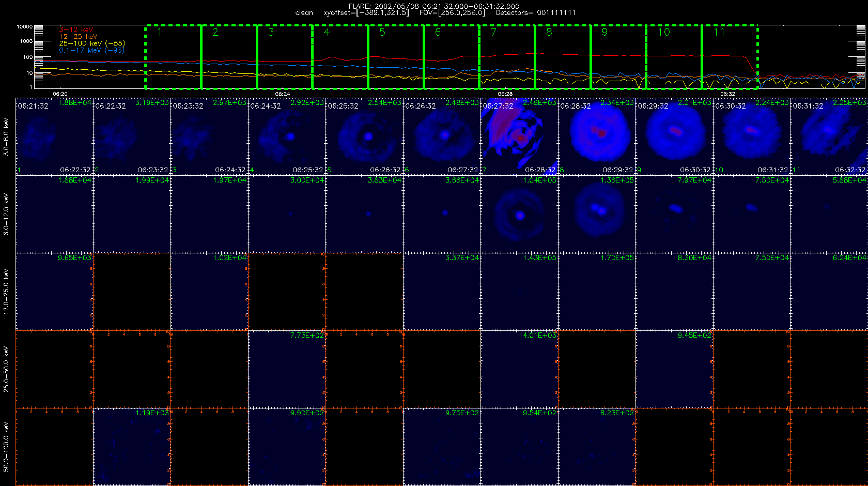Select time interval 5 on the light curve
The image size is (868, 486).
click(x=396, y=57)
